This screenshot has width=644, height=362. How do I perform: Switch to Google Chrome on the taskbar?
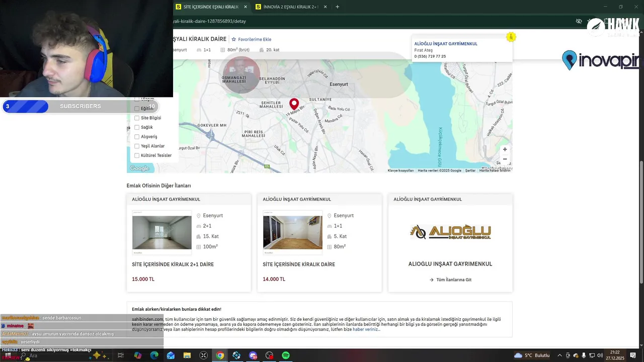click(x=220, y=355)
